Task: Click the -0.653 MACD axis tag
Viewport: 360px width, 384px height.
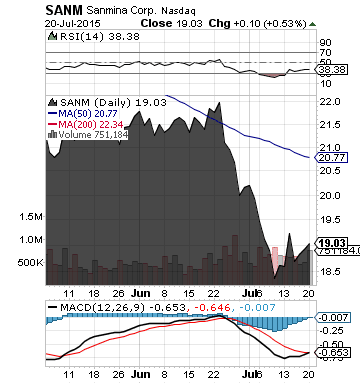Action: click(333, 353)
